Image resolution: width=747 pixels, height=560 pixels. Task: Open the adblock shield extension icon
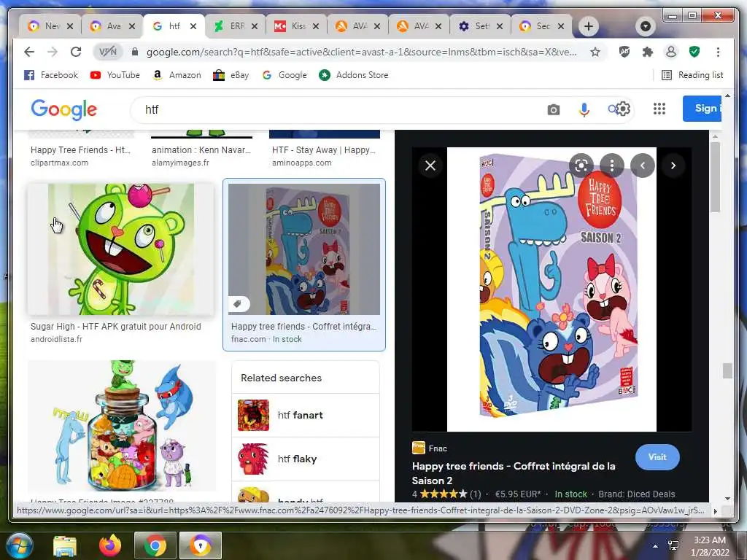pyautogui.click(x=624, y=52)
